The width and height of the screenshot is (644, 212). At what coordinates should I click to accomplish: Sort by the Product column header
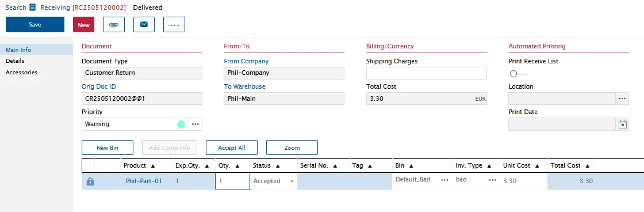[x=139, y=165]
